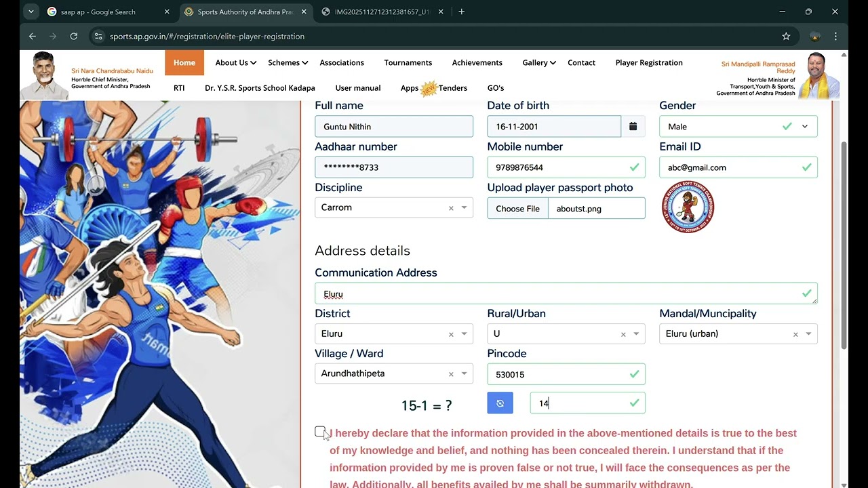
Task: Open the Achievements page
Action: point(477,62)
